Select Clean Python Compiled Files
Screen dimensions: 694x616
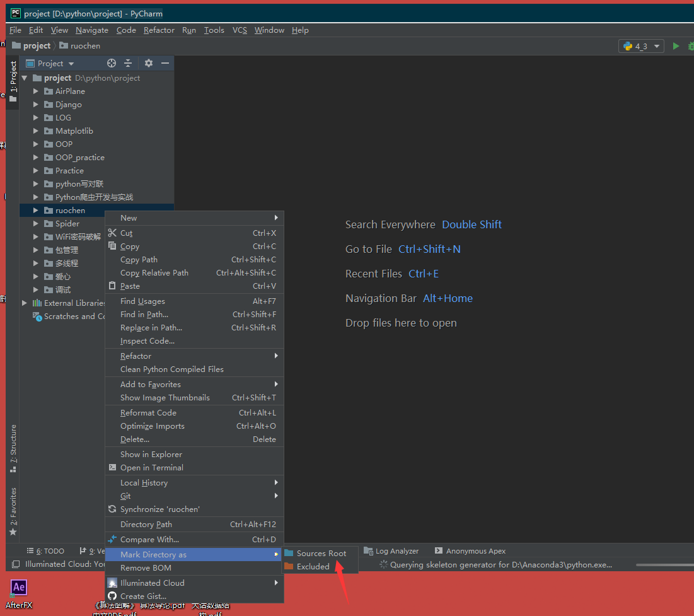tap(194, 369)
